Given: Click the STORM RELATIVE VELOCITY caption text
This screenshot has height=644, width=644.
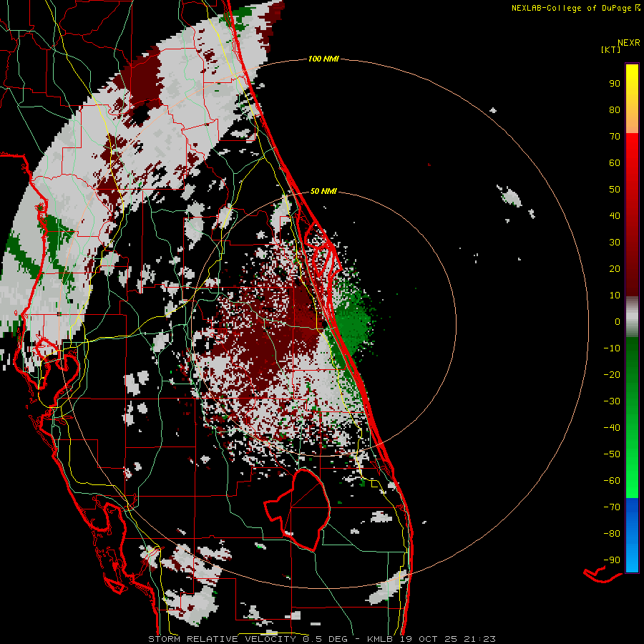Looking at the screenshot, I should click(x=222, y=639).
